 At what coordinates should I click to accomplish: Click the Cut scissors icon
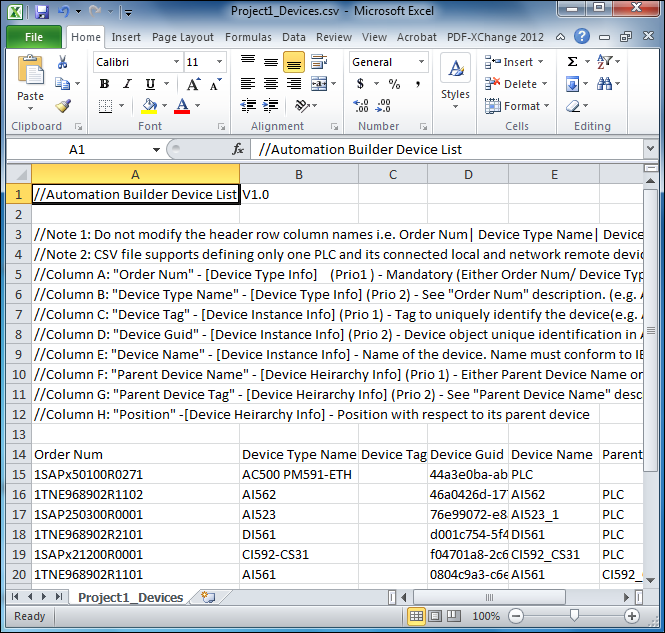62,62
